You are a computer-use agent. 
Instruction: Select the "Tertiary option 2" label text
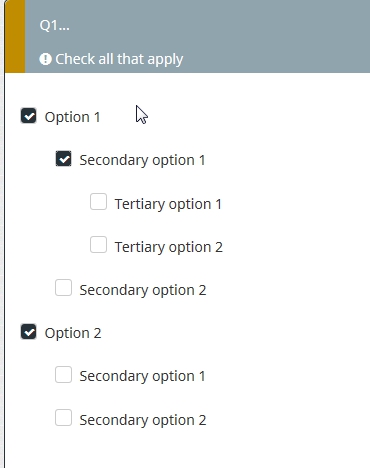pyautogui.click(x=169, y=247)
